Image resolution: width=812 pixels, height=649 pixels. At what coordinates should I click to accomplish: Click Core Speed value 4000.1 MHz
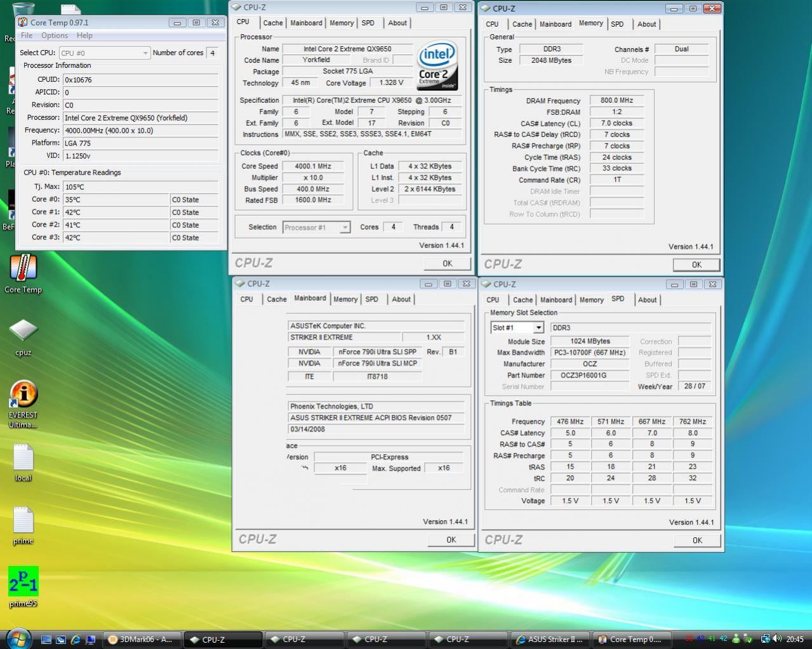click(x=313, y=166)
